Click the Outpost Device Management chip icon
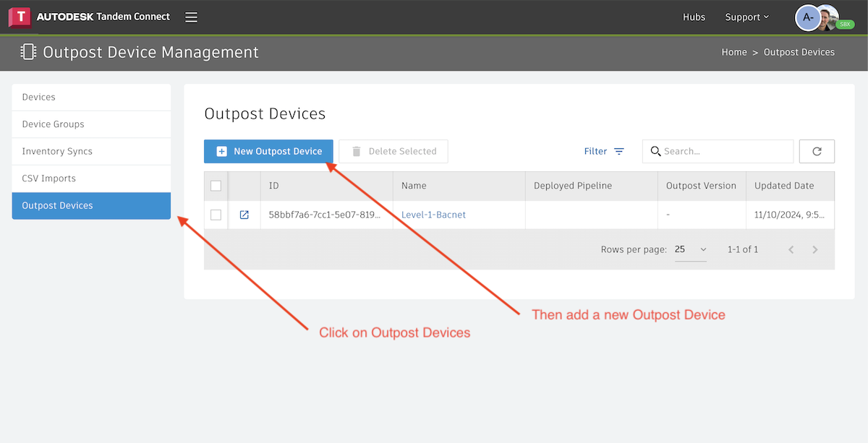The width and height of the screenshot is (868, 443). point(28,52)
